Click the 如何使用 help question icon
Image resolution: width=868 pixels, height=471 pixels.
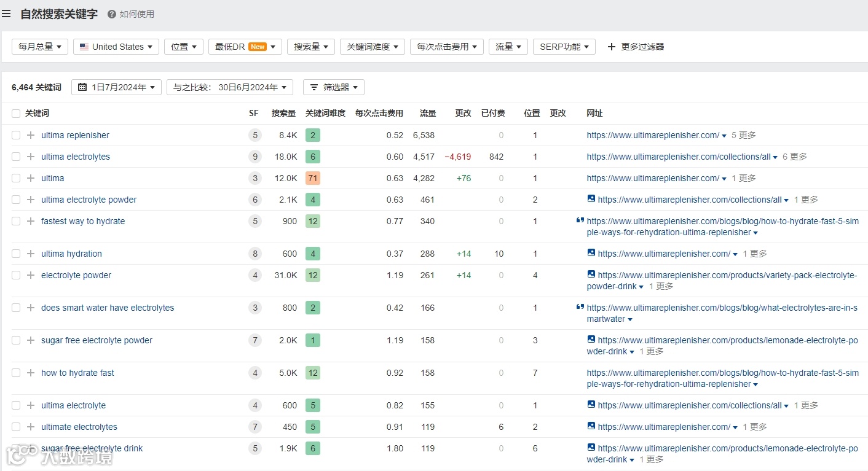coord(112,14)
